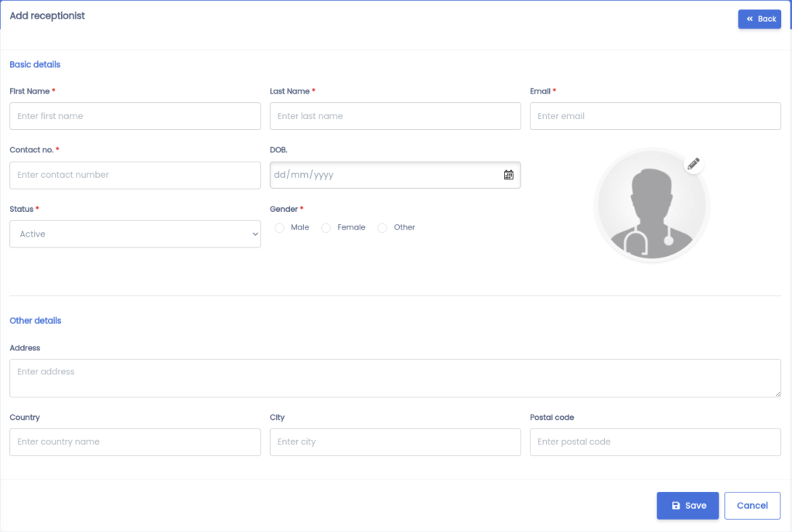Click the DOB. field label
Image resolution: width=792 pixels, height=532 pixels.
pos(278,150)
